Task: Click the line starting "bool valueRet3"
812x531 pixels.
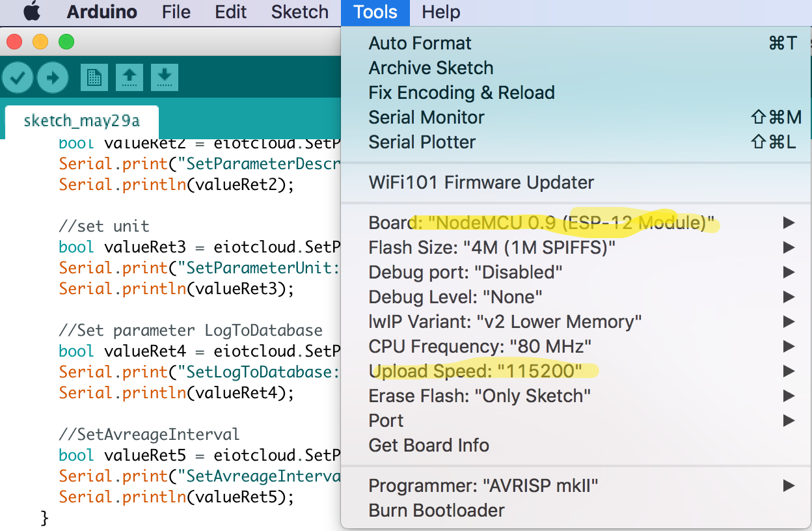Action: tap(200, 247)
